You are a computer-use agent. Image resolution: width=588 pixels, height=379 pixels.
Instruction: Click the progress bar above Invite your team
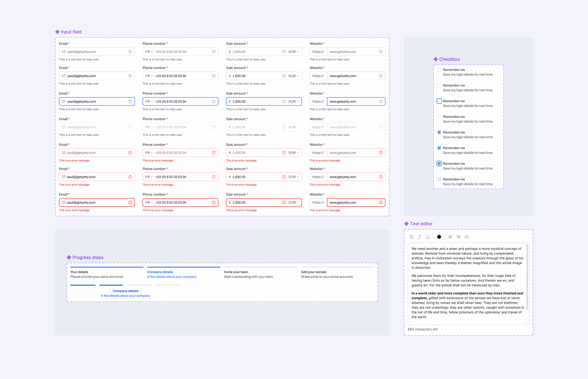260,267
